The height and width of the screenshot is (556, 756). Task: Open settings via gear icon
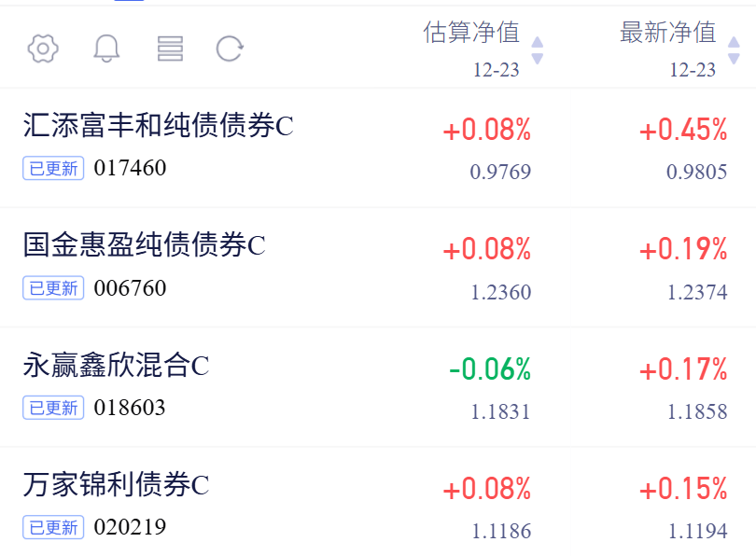43,49
